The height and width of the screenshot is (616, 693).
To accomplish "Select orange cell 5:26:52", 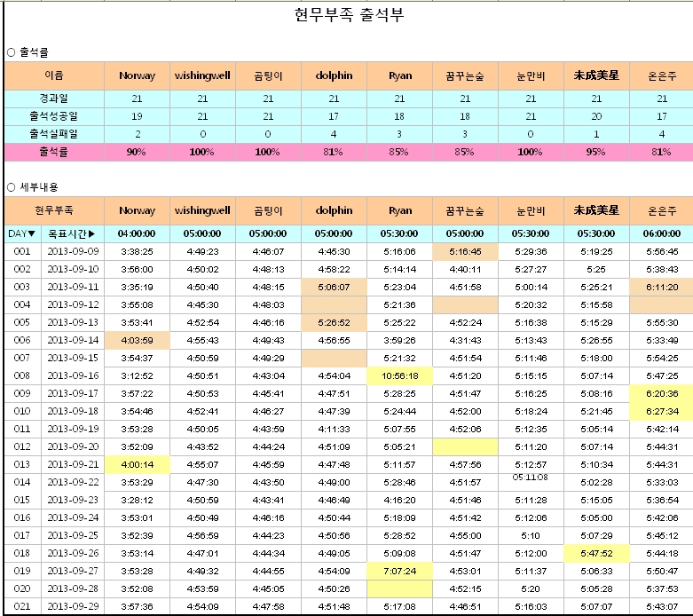I will [x=334, y=323].
